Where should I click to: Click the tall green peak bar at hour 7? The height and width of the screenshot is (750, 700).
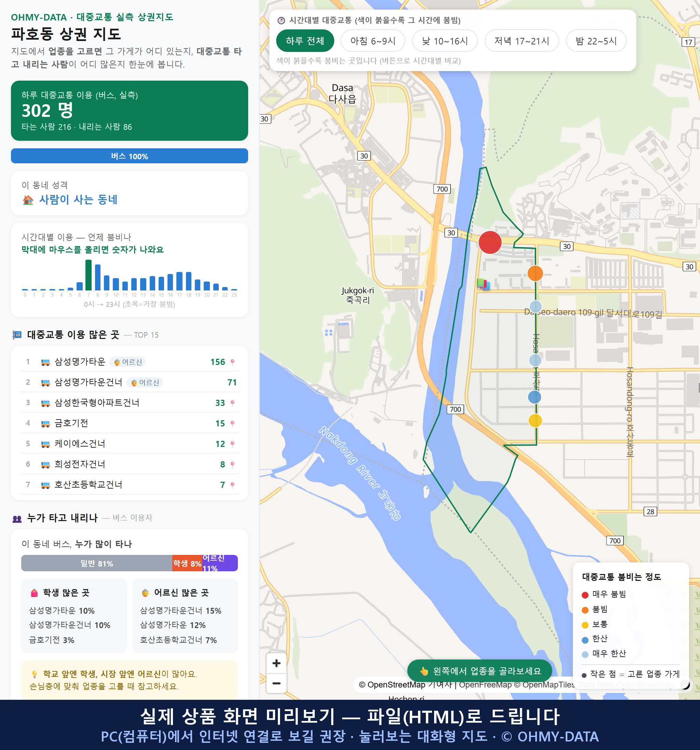coord(88,275)
